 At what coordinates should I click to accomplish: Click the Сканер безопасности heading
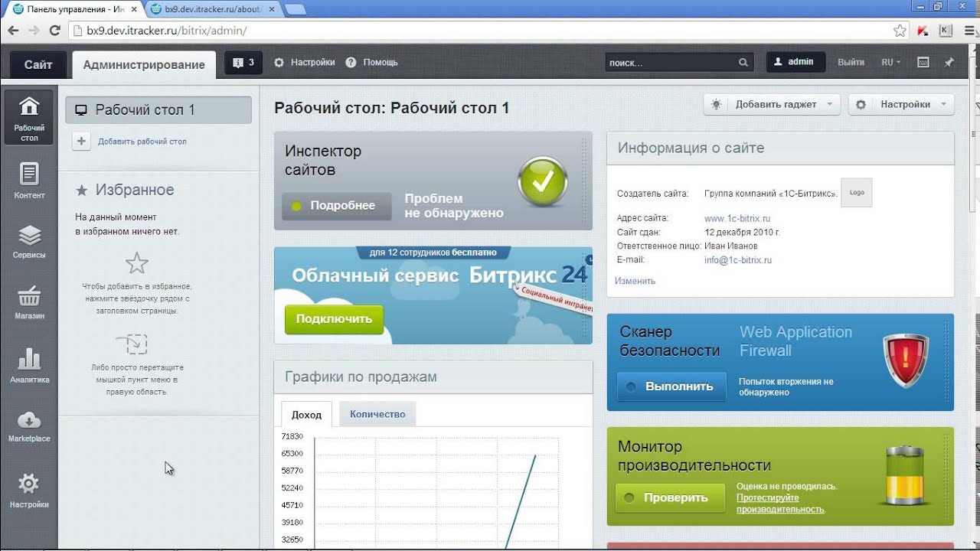[670, 341]
